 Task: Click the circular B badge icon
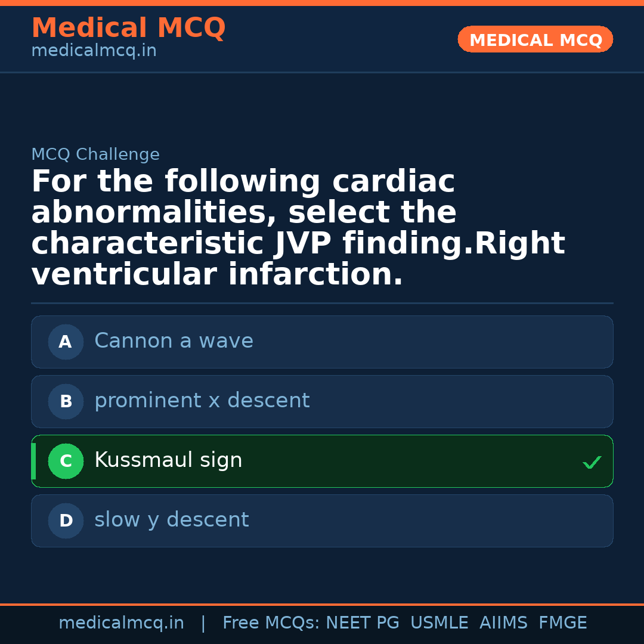tap(66, 401)
